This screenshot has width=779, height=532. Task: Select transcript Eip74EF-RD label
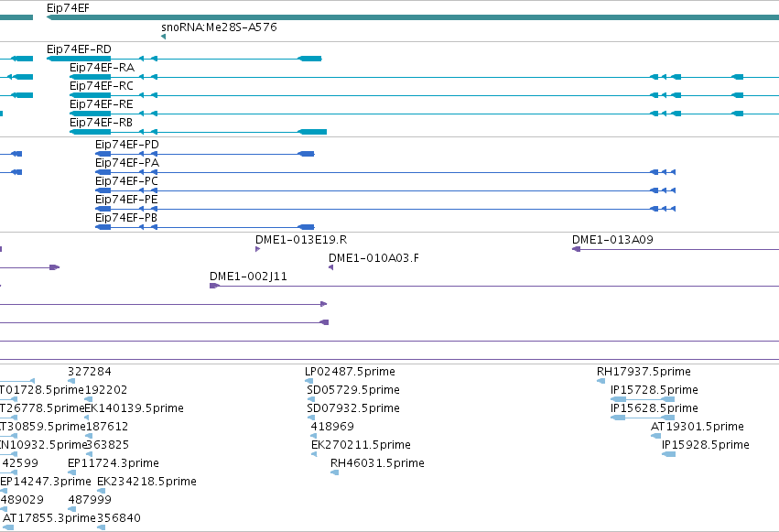tap(79, 49)
